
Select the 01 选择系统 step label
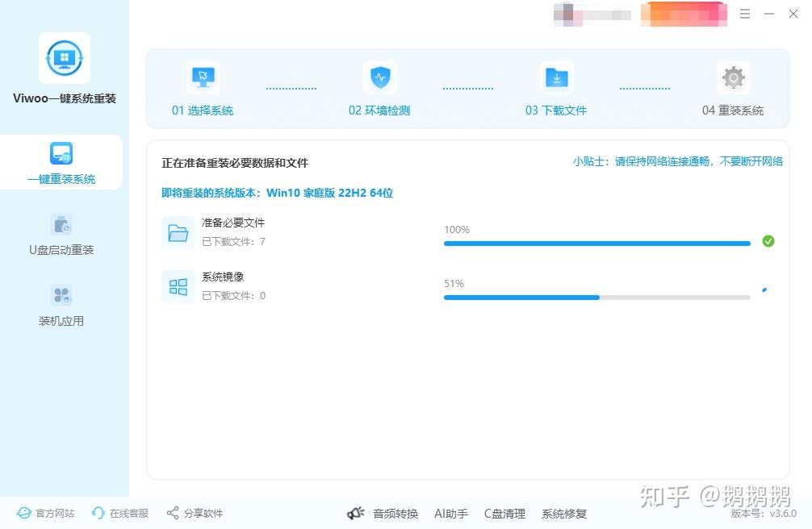point(203,110)
